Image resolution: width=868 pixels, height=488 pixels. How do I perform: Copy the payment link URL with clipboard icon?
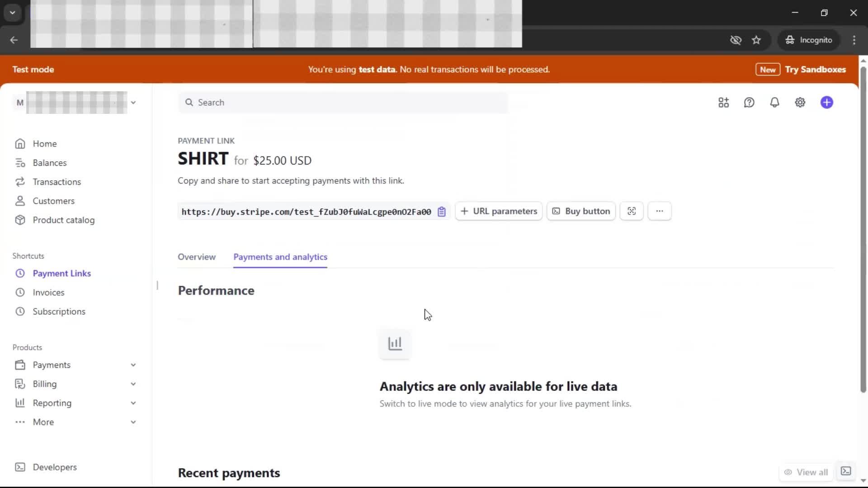[x=442, y=211]
